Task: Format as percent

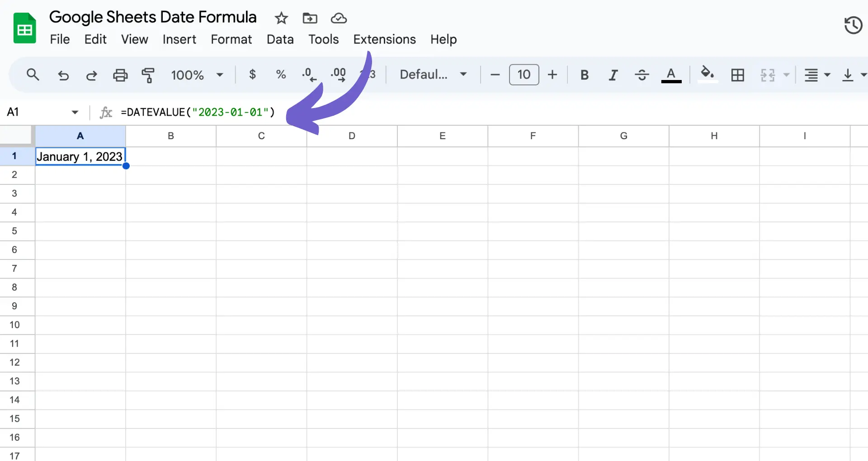Action: coord(281,74)
